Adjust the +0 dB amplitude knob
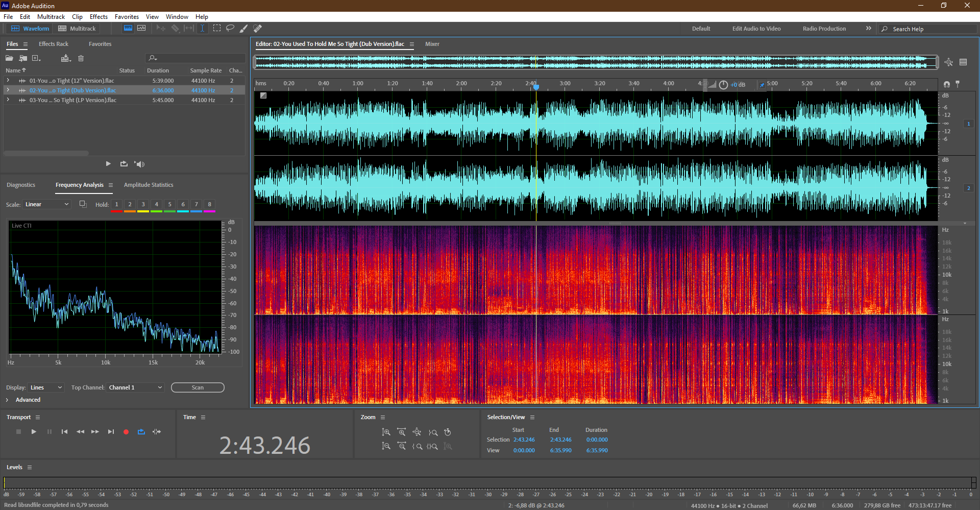Viewport: 980px width, 510px height. [723, 85]
